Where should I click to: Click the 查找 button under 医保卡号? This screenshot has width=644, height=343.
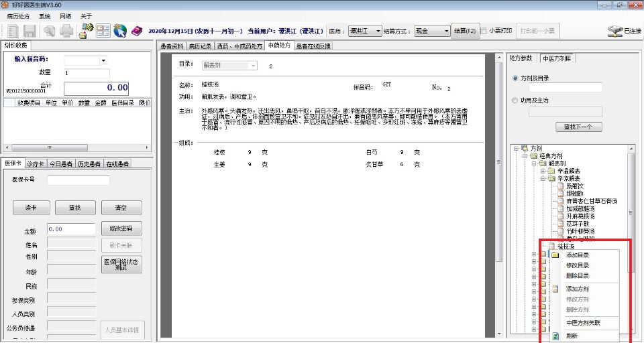(75, 208)
